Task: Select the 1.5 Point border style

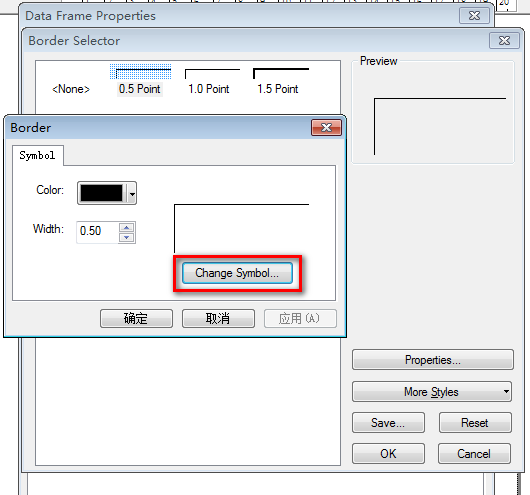Action: pyautogui.click(x=279, y=81)
